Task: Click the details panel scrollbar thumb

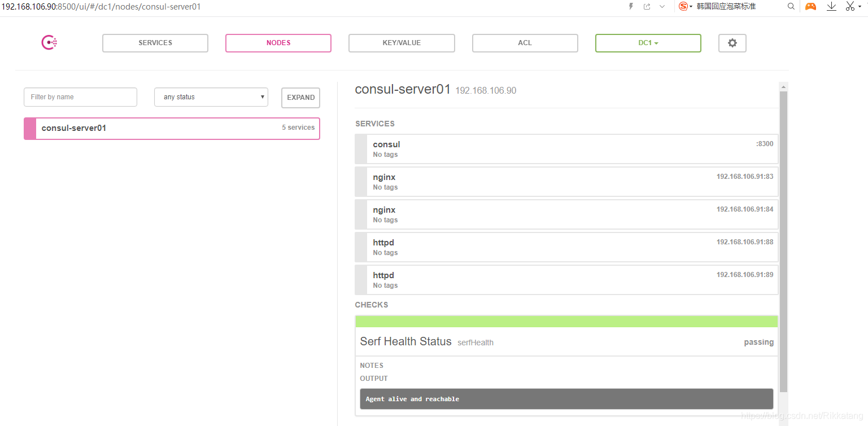Action: 783,241
